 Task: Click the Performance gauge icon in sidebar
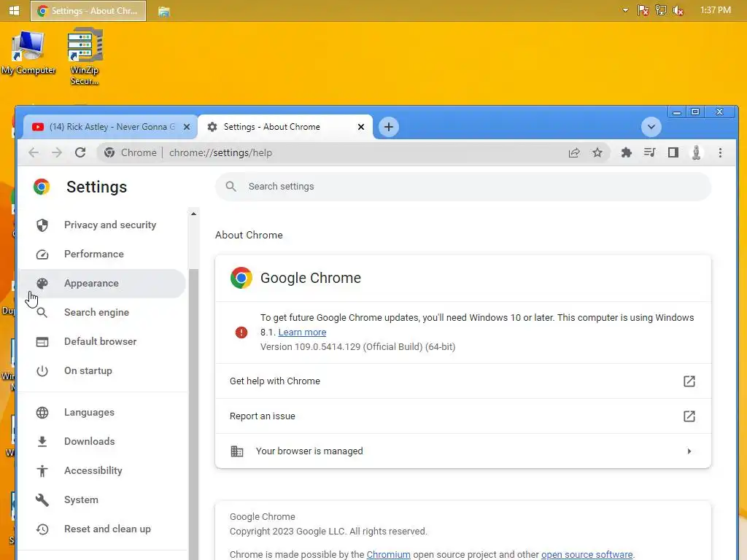[42, 254]
